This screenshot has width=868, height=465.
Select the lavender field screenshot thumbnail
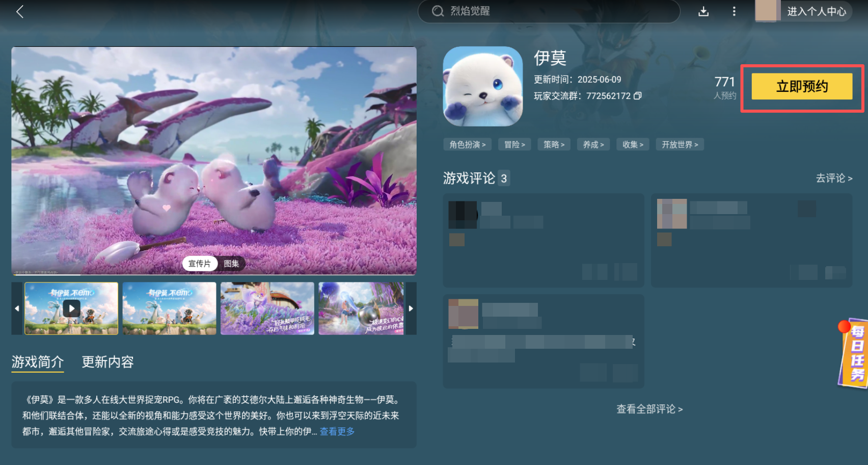267,308
